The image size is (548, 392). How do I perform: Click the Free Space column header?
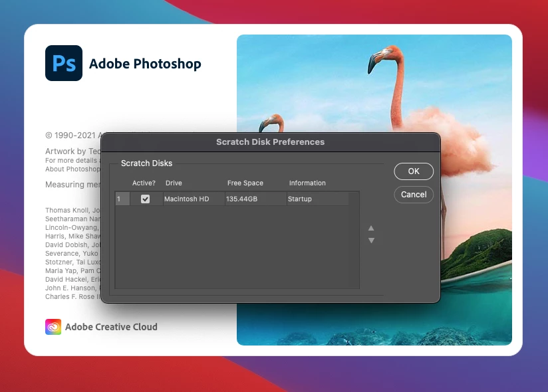(x=245, y=183)
